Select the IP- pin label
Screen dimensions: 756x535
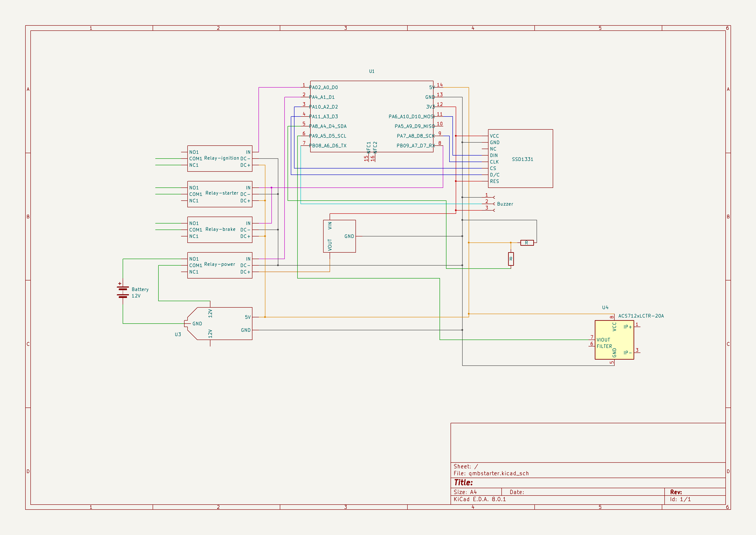(x=628, y=353)
